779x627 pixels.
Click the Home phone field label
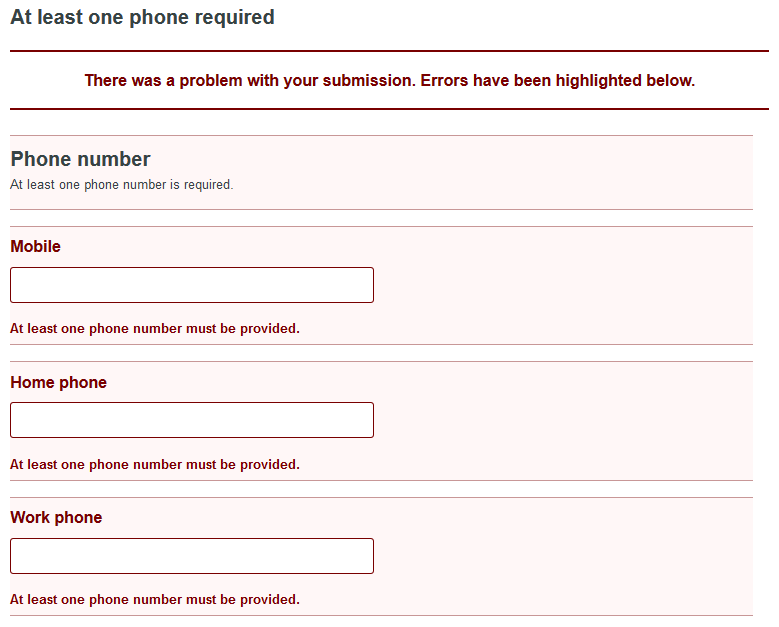[x=59, y=383]
